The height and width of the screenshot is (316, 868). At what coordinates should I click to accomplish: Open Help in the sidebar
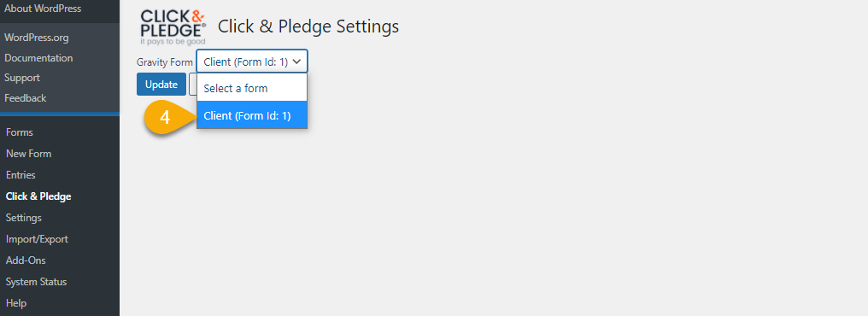tap(16, 302)
